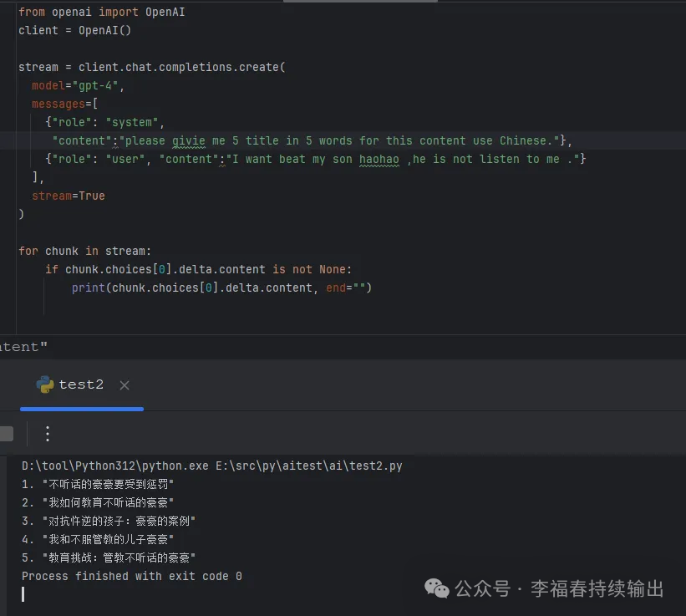This screenshot has width=686, height=616.
Task: Click the 'stream=True' argument
Action: (69, 196)
